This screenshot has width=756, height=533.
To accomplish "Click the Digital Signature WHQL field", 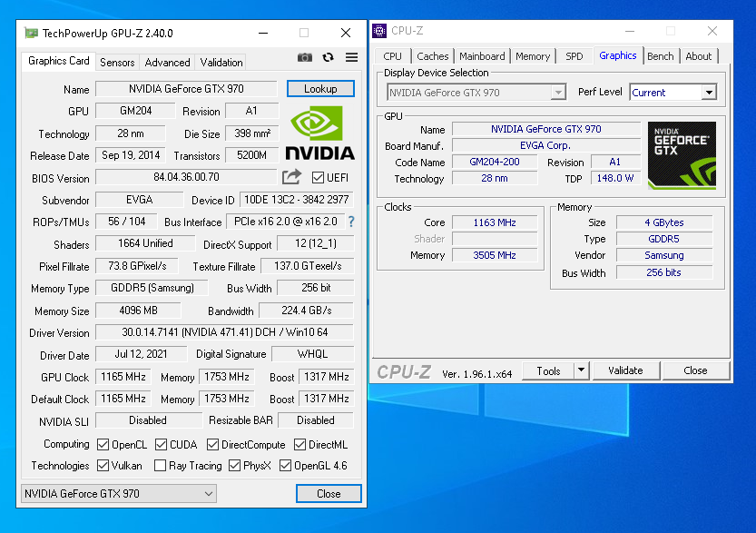I will tap(313, 354).
